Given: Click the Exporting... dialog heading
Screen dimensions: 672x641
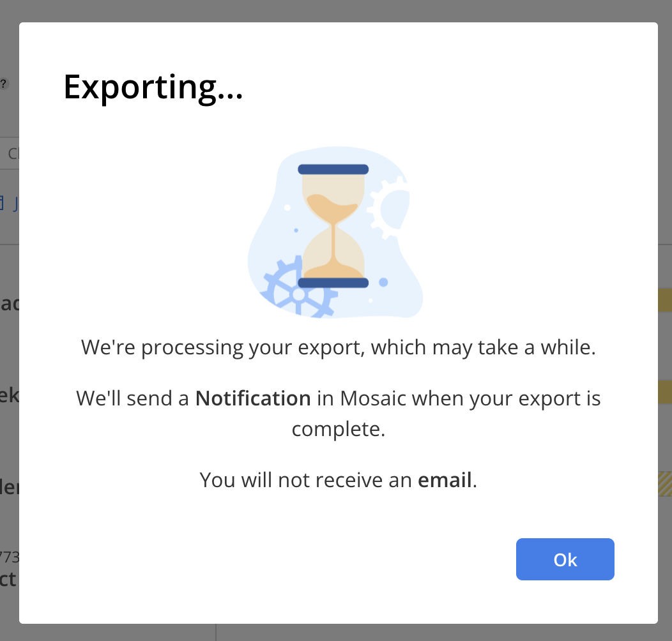Looking at the screenshot, I should [153, 87].
